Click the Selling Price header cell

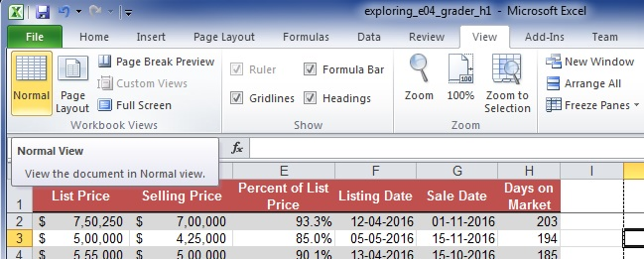point(181,196)
